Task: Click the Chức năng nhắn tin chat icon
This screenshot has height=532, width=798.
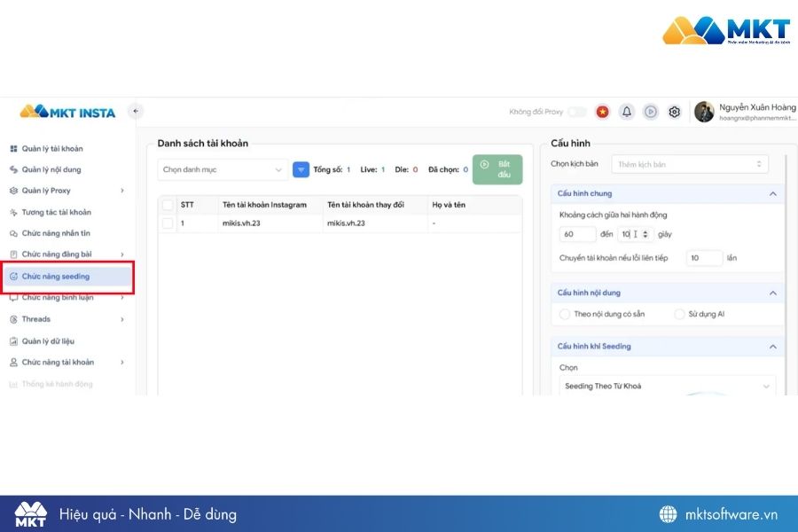Action: pos(13,233)
